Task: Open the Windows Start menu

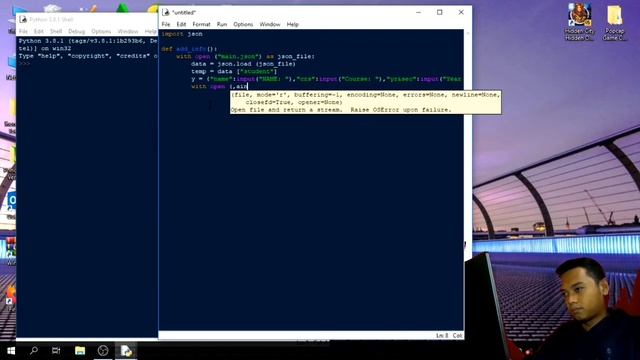Action: (11, 351)
